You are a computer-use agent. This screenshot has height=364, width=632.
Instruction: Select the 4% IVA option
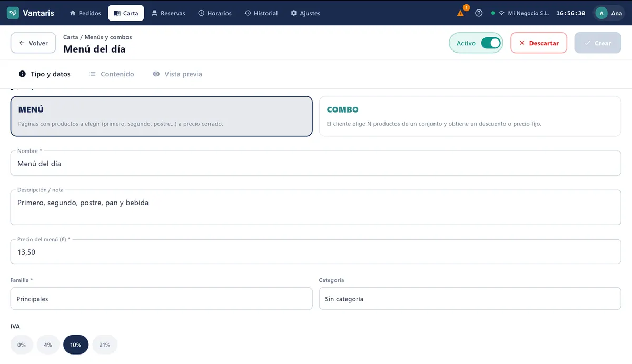(48, 345)
